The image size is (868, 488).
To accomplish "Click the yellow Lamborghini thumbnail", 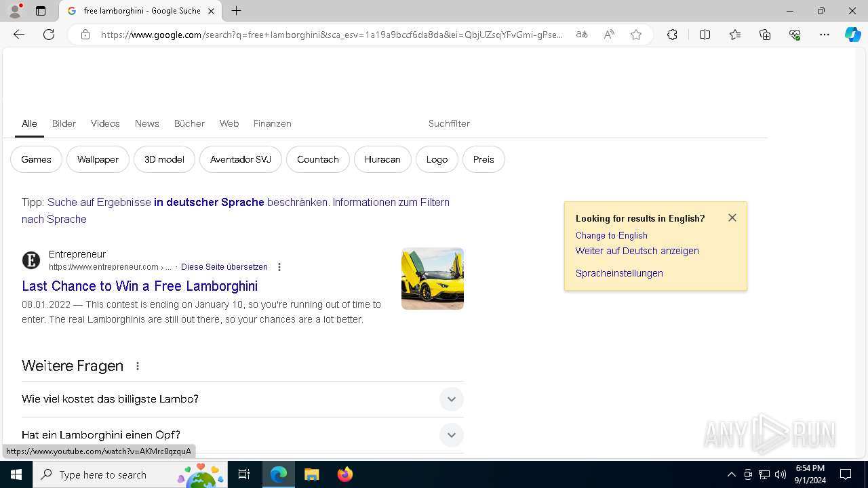I will tap(433, 279).
